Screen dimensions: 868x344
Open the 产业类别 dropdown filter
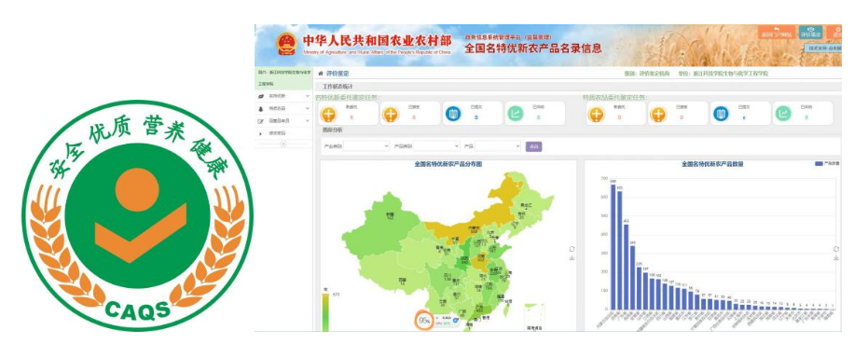click(367, 146)
